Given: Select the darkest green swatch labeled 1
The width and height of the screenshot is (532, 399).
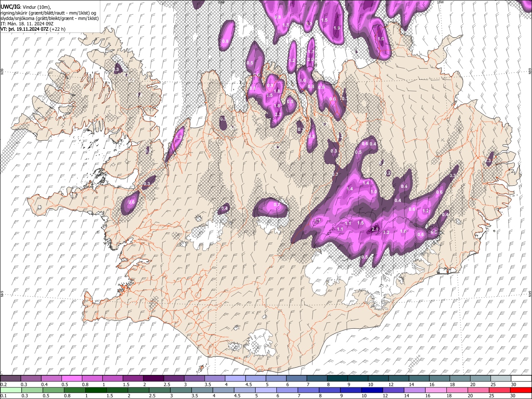Looking at the screenshot, I should (96, 390).
